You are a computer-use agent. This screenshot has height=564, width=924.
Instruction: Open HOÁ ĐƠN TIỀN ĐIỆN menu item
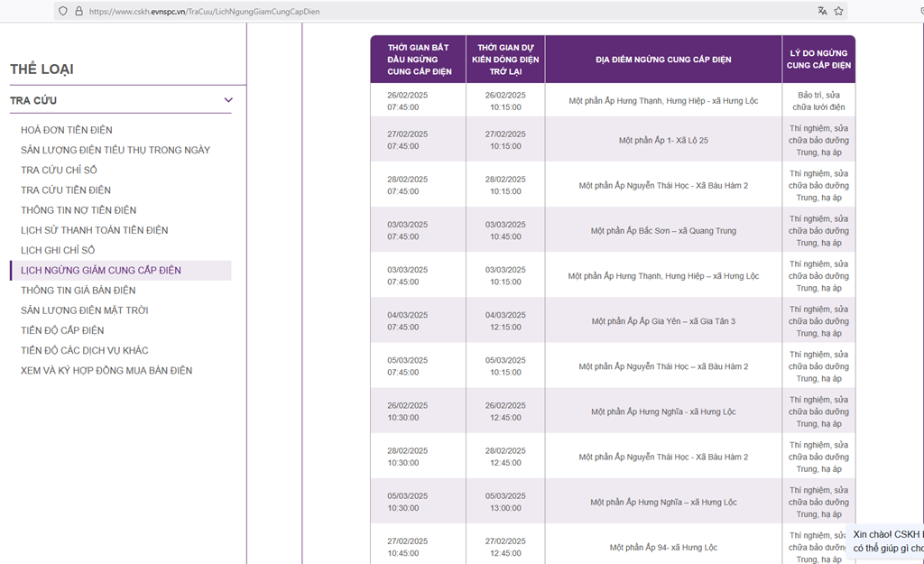point(67,130)
